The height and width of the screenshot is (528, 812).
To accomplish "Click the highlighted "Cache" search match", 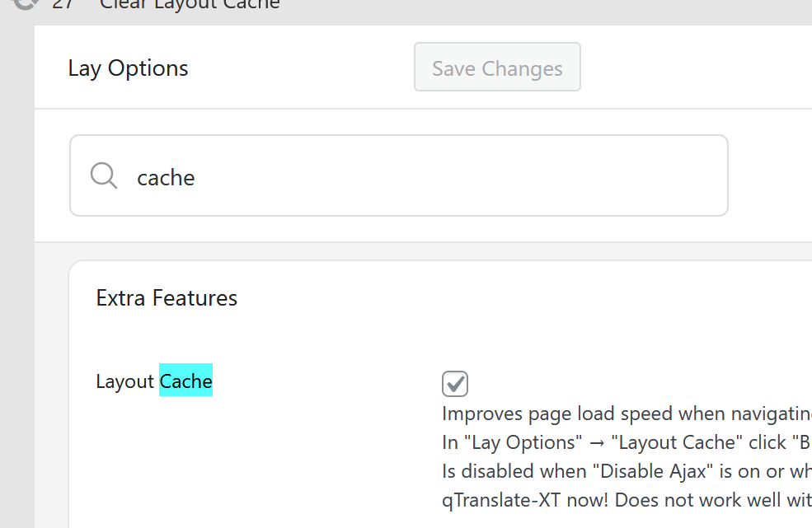I will coord(185,381).
